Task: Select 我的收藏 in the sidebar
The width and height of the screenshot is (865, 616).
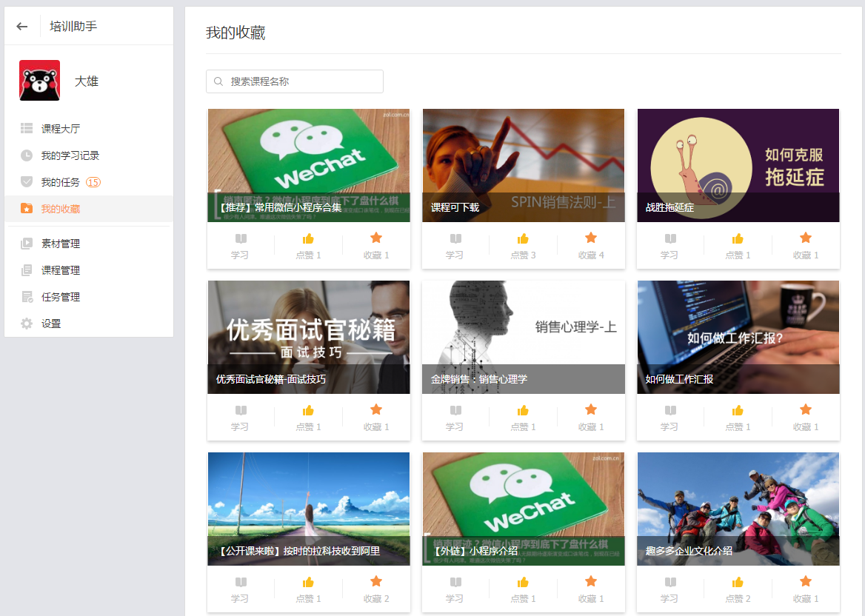Action: (88, 209)
